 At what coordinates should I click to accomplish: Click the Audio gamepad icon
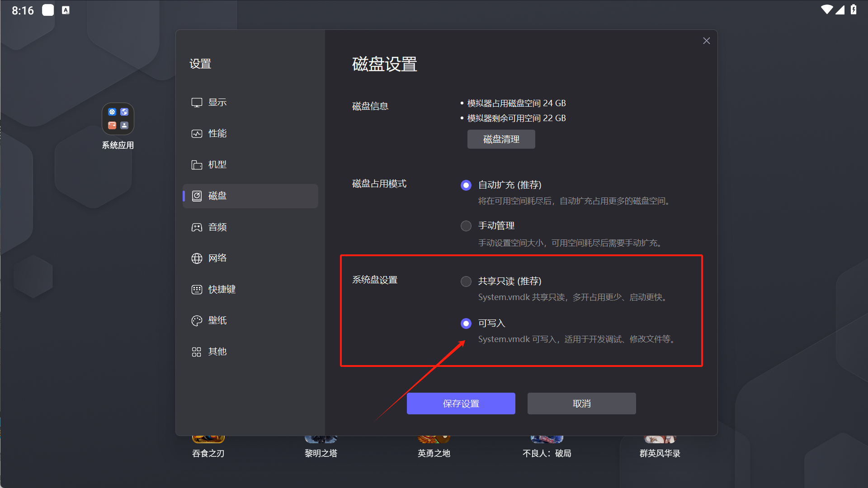[x=197, y=227]
